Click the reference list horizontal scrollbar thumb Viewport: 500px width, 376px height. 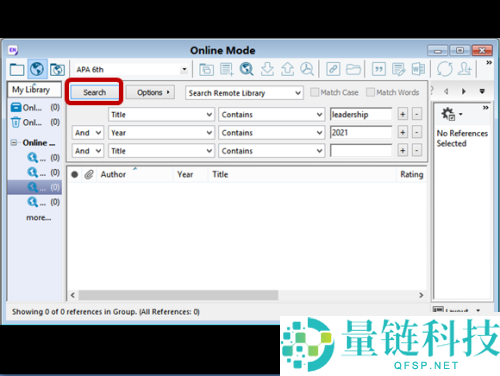click(x=178, y=295)
